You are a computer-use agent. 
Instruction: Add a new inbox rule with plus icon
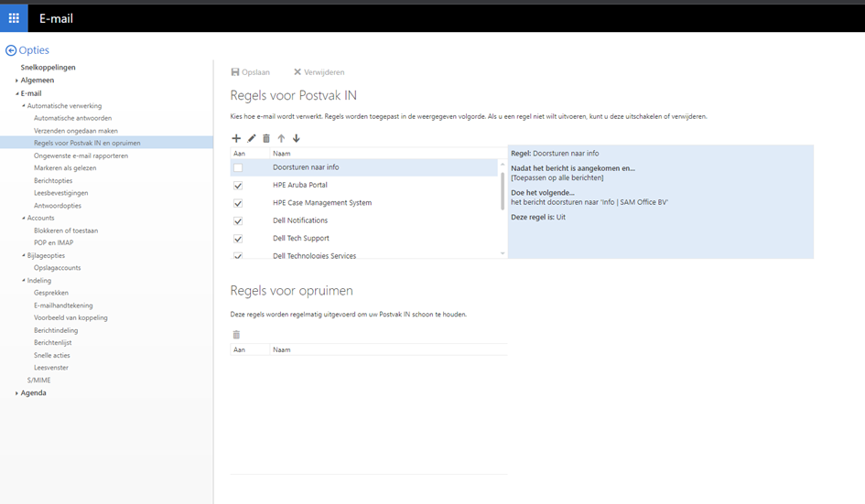coord(237,138)
